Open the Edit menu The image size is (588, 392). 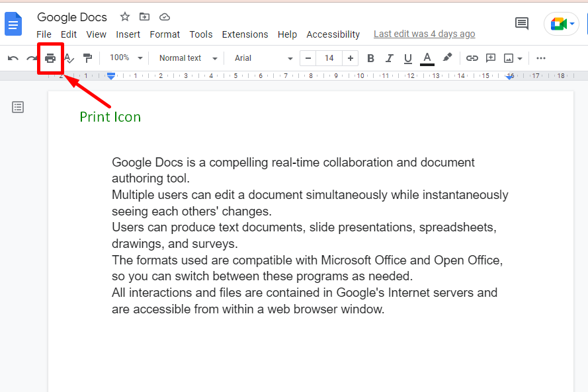69,34
